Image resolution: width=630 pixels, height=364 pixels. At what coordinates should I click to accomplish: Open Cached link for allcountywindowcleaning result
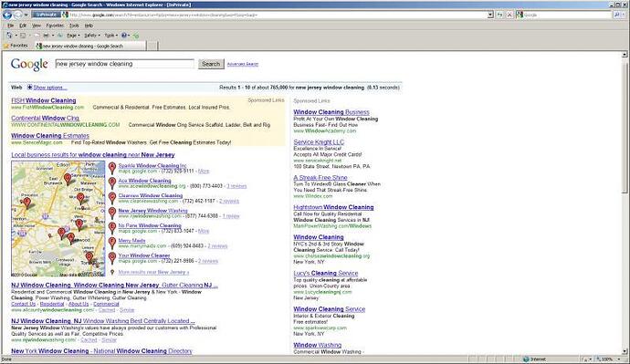107,310
